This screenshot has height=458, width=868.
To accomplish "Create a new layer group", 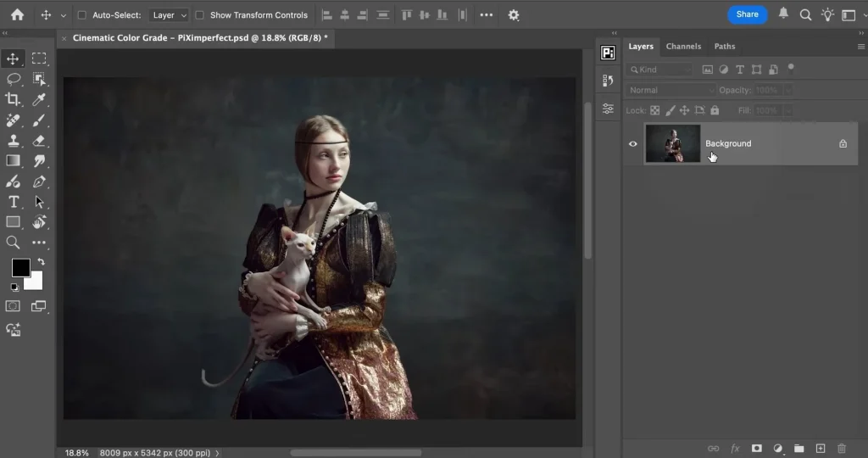I will coord(798,448).
